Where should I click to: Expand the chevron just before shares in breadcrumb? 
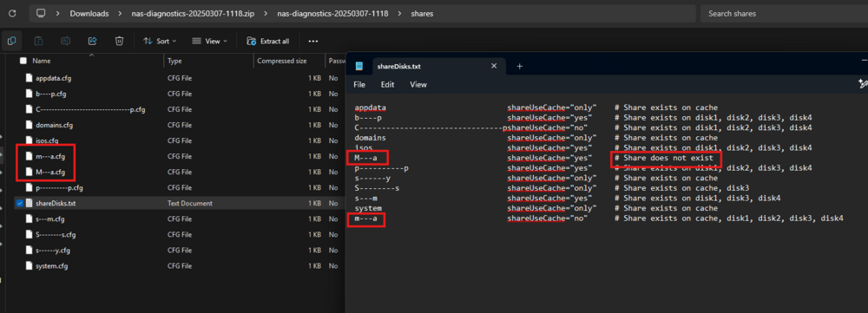(399, 13)
